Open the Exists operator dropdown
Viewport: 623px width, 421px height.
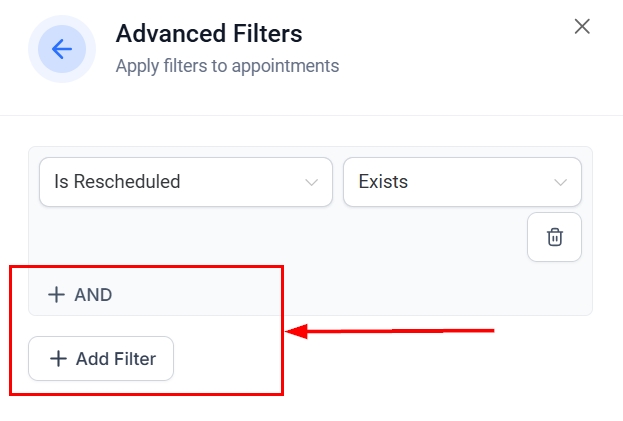pos(461,182)
